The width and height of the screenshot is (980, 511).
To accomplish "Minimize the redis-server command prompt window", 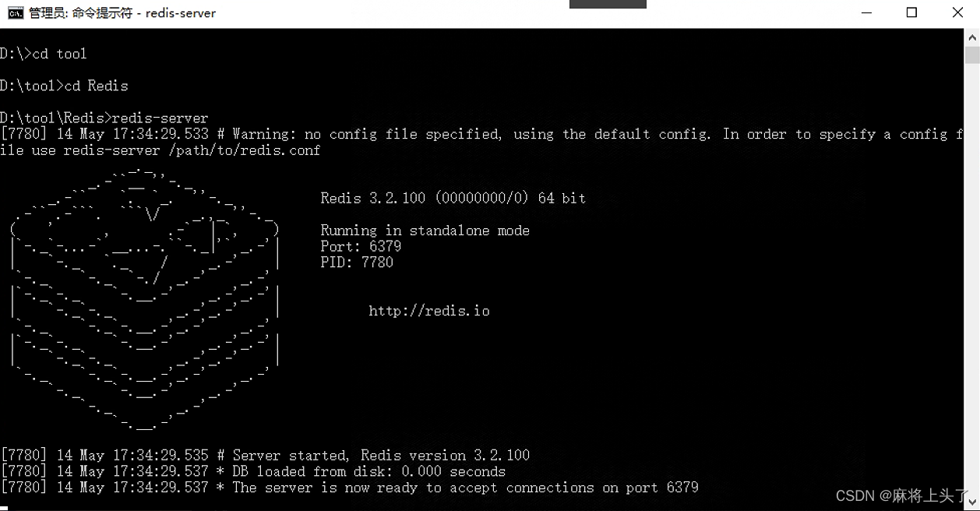I will [866, 12].
